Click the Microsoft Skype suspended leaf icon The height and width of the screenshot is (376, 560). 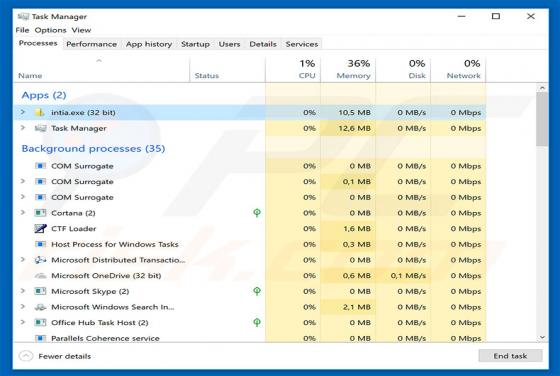(x=257, y=291)
